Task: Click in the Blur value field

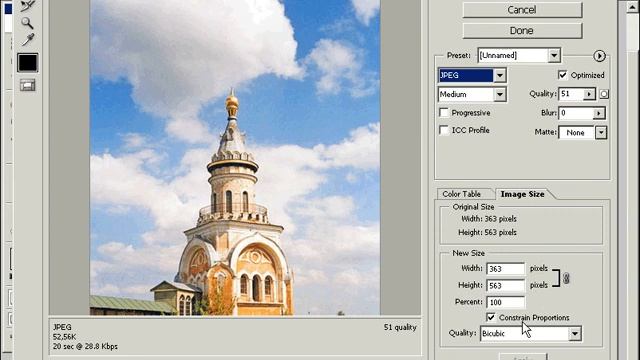Action: pyautogui.click(x=576, y=113)
